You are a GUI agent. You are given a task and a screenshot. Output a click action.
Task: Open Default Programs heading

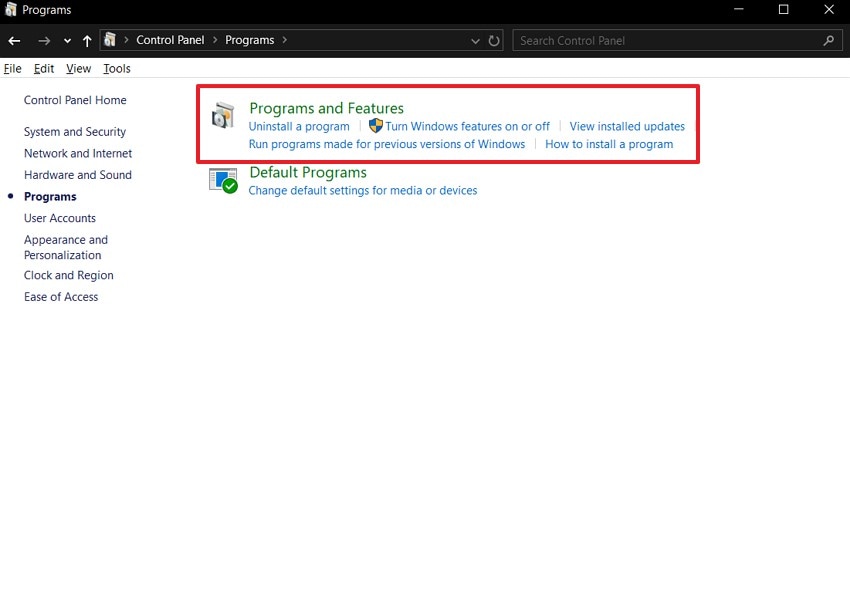click(x=308, y=172)
